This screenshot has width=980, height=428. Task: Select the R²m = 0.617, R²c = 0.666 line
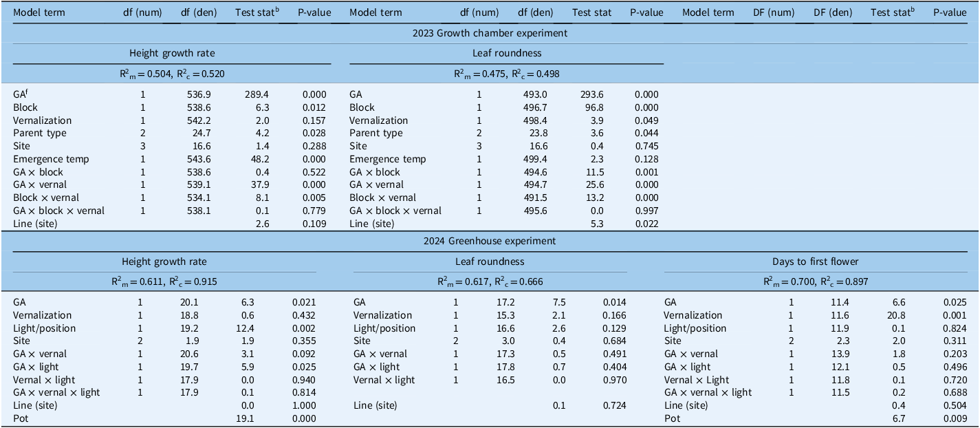click(490, 282)
